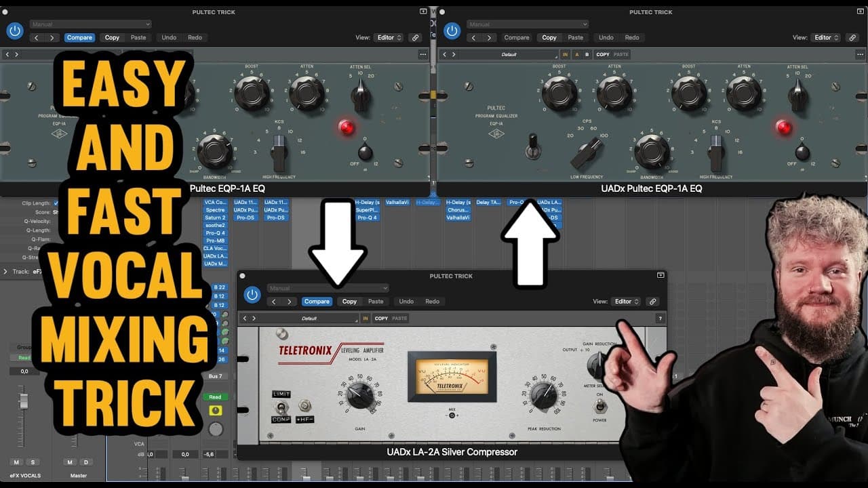Viewport: 868px width, 488px height.
Task: Open the View Editor dropdown in the right Pultec window
Action: (826, 38)
